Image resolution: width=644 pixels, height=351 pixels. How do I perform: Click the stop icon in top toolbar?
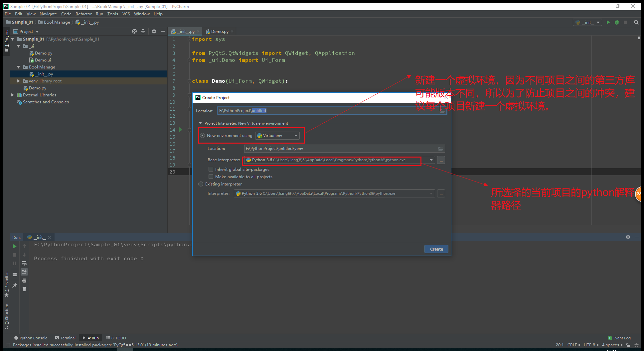coord(625,22)
